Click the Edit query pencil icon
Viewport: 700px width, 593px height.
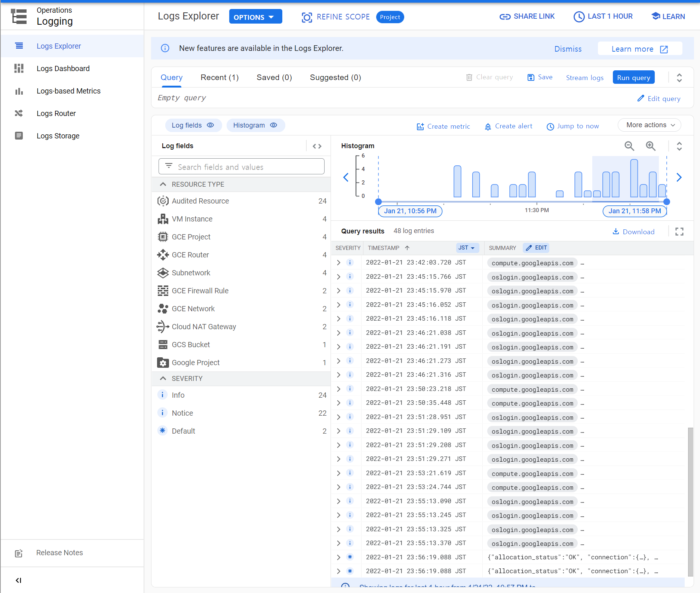click(x=641, y=98)
